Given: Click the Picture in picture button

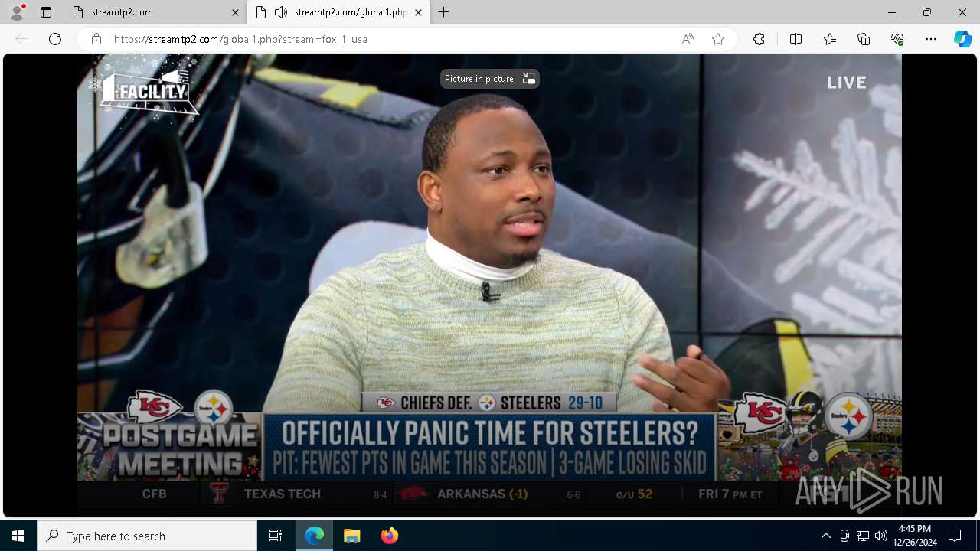Looking at the screenshot, I should pyautogui.click(x=490, y=79).
